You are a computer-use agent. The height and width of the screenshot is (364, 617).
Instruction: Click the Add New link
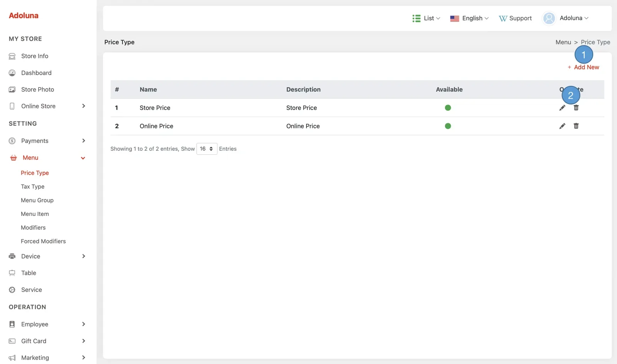(x=583, y=67)
